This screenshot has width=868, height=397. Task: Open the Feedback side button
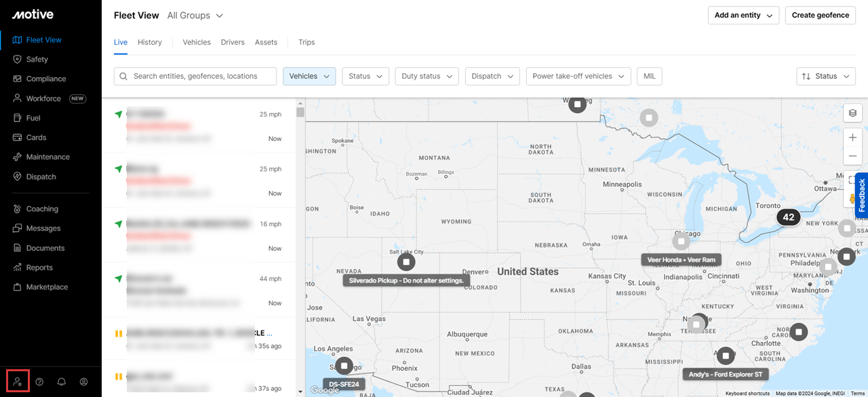coord(861,196)
